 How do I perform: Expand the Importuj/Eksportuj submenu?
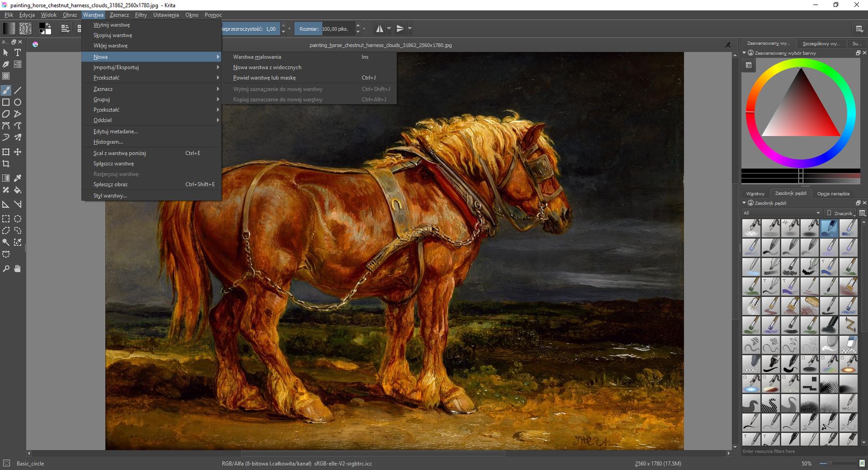[x=151, y=67]
